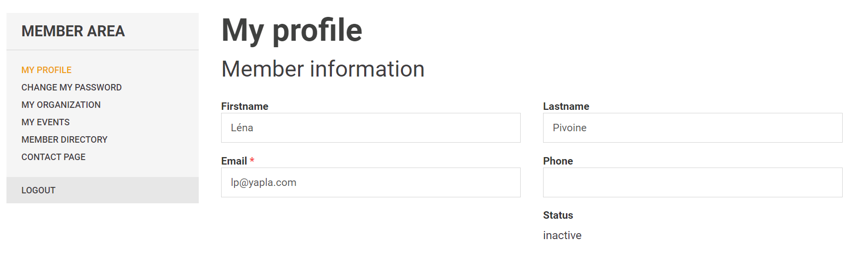This screenshot has width=868, height=257.
Task: Click the My profile page title
Action: [x=292, y=30]
